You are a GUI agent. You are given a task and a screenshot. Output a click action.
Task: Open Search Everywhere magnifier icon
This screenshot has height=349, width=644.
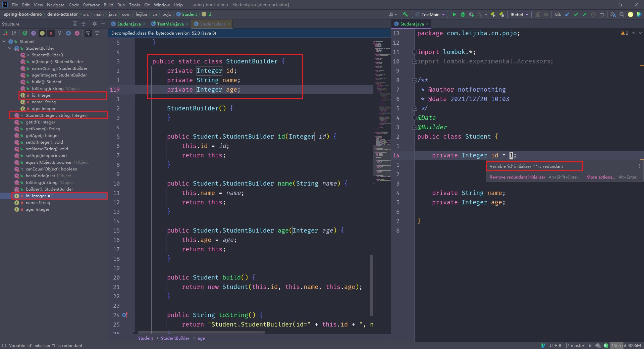click(622, 14)
